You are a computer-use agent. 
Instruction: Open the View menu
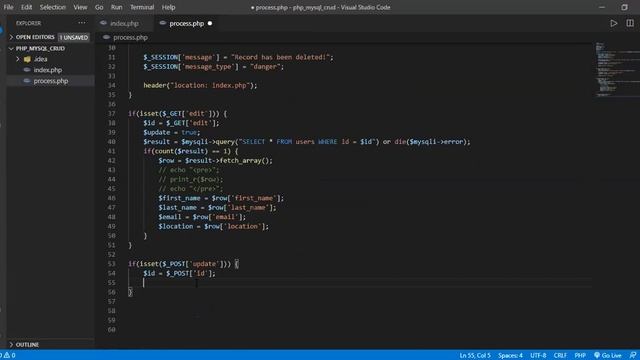pyautogui.click(x=80, y=7)
